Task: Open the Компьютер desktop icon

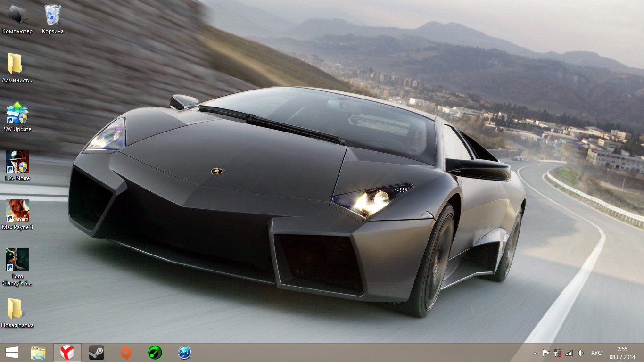Action: coord(17,19)
